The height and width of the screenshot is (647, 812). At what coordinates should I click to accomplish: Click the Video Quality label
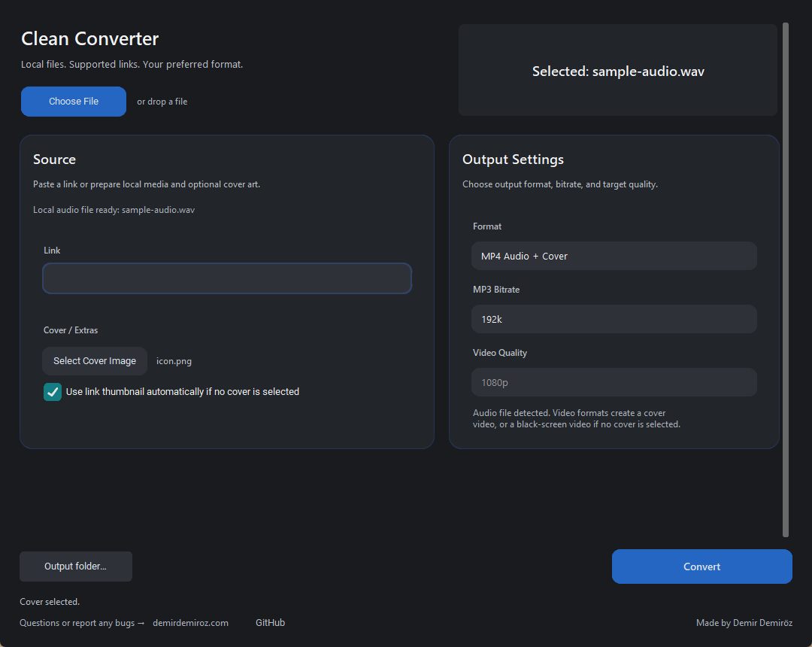click(x=500, y=353)
